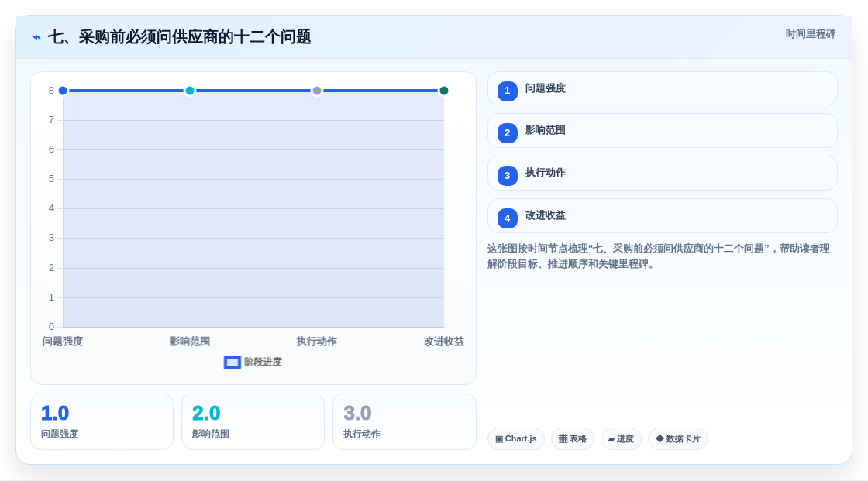
Task: Click the 1.0 问题强度 data card
Action: point(102,421)
